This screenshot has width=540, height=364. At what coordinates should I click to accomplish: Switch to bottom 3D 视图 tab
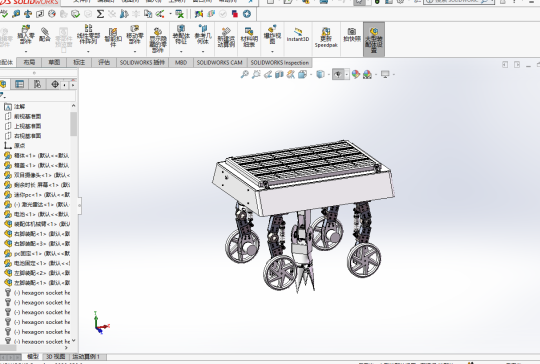coord(55,356)
